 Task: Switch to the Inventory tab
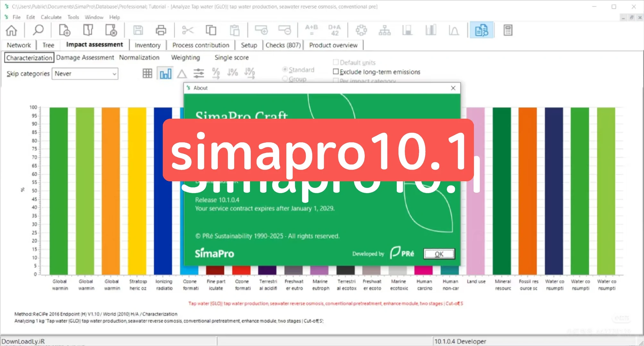coord(147,45)
